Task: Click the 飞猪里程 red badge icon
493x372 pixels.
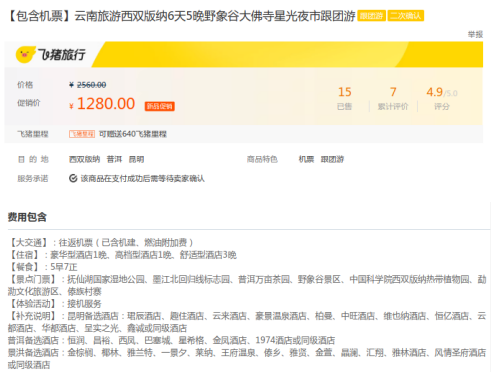Action: click(x=82, y=134)
